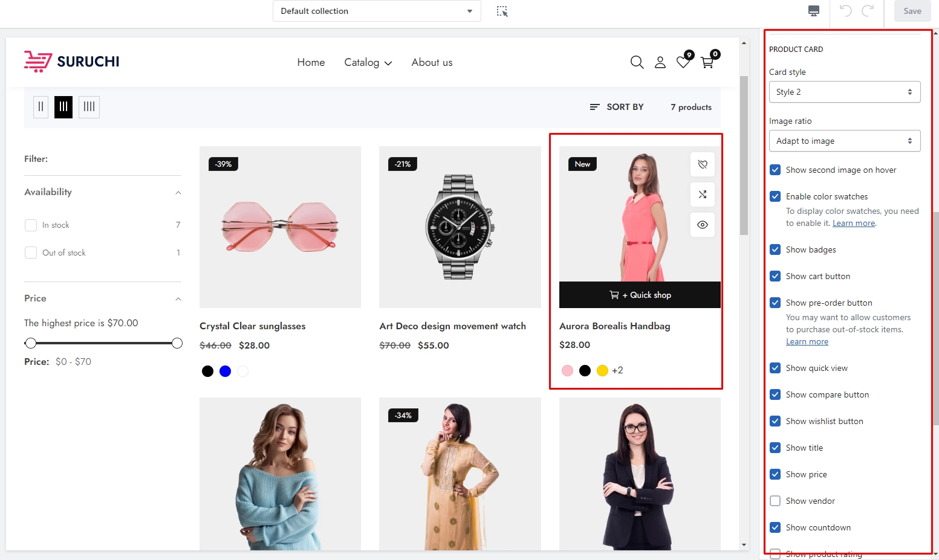Open the wishlist heart icon in header
939x560 pixels.
[x=683, y=62]
